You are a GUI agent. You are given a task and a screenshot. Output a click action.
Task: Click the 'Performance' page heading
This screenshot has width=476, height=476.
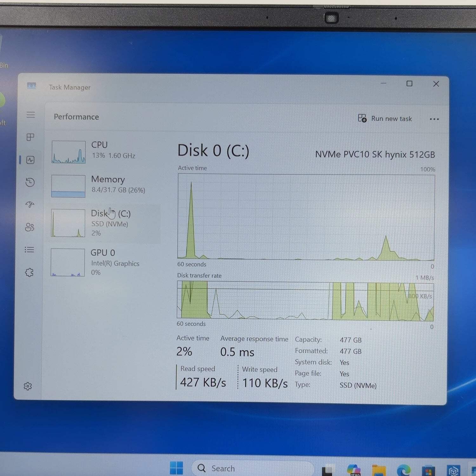(x=76, y=117)
